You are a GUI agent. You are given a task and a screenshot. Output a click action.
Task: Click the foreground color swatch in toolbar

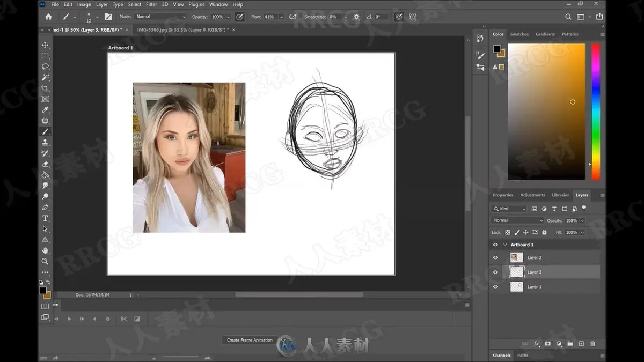(x=42, y=290)
